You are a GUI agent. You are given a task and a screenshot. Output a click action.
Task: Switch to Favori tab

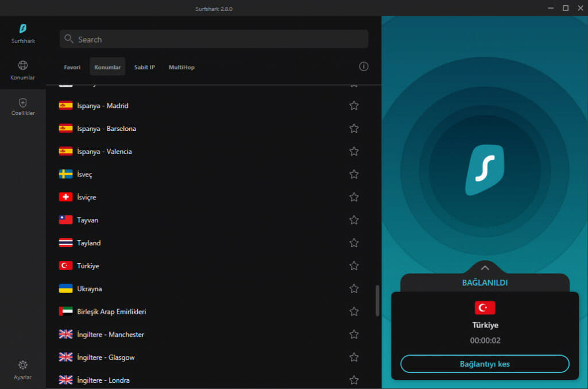coord(72,67)
